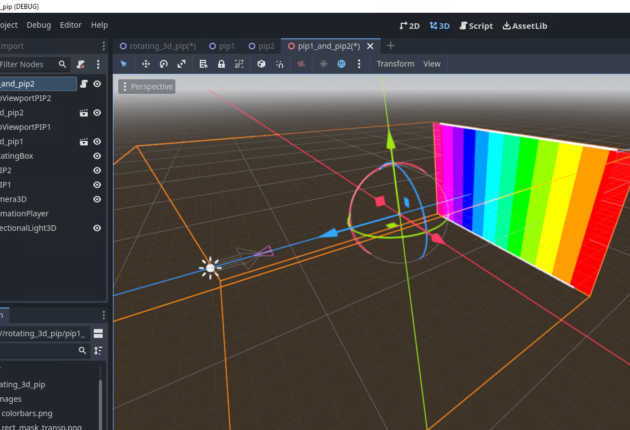Screen dimensions: 630x430
Task: Click the group selected nodes icon
Action: click(x=239, y=64)
